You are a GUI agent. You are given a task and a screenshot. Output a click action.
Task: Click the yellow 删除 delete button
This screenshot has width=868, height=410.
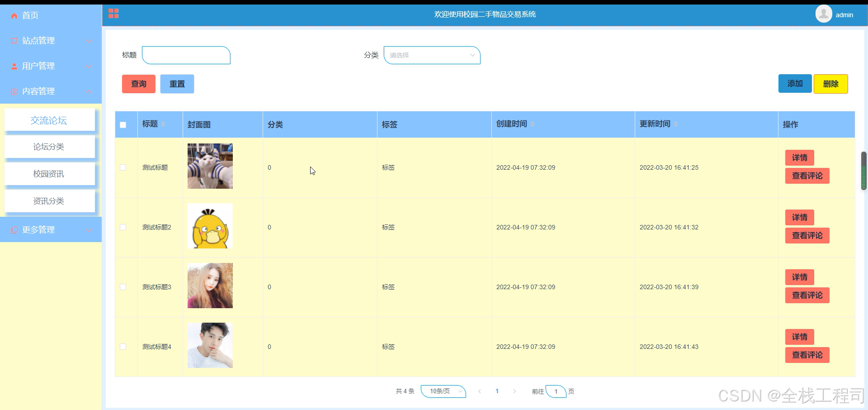tap(831, 84)
